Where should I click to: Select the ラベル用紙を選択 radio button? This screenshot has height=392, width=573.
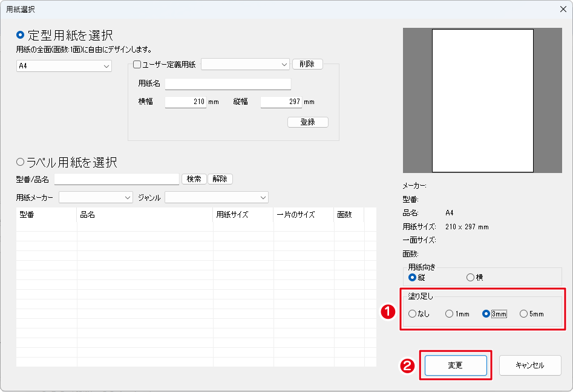[21, 162]
